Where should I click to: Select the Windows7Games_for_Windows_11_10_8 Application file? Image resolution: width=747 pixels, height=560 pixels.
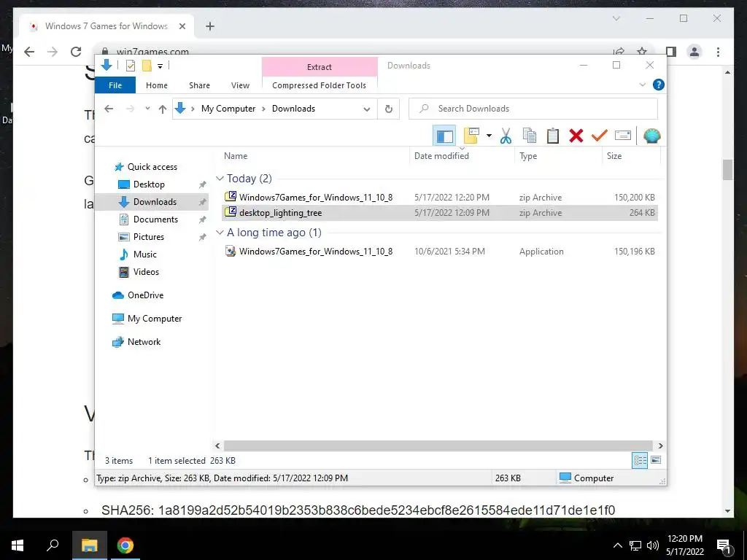point(440,252)
